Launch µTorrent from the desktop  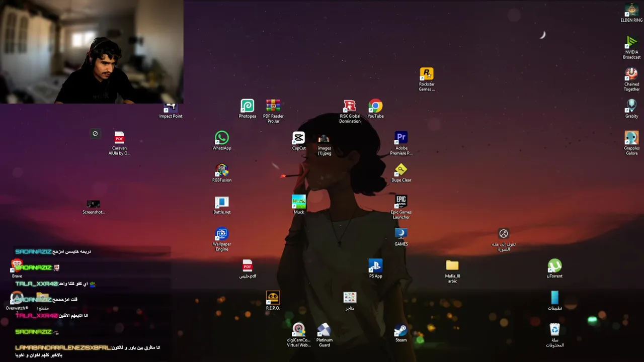coord(554,268)
